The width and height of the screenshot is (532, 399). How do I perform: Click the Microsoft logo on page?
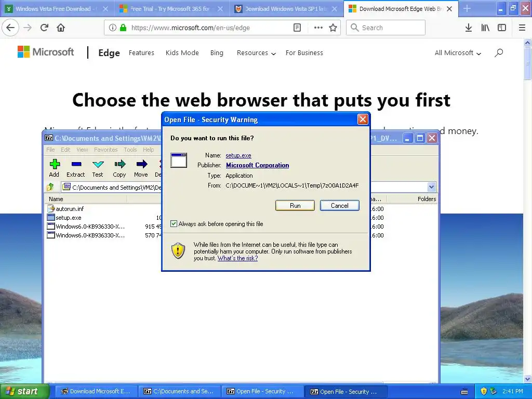(46, 52)
